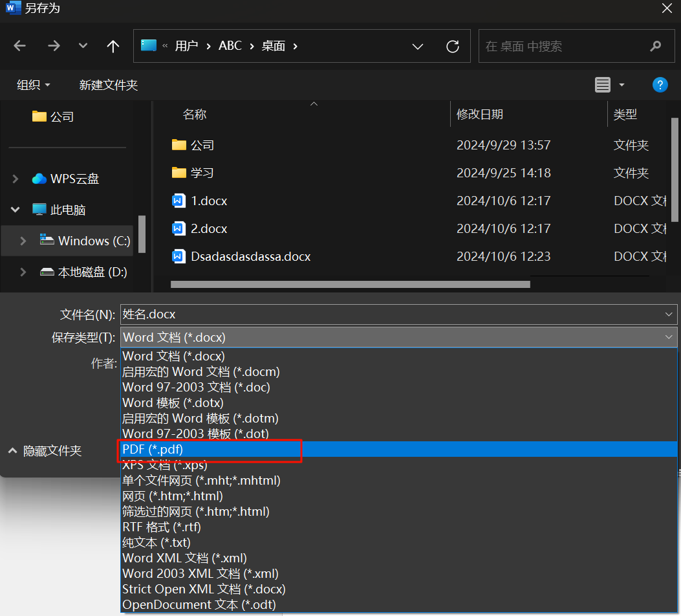Refresh the current folder view

pos(453,46)
